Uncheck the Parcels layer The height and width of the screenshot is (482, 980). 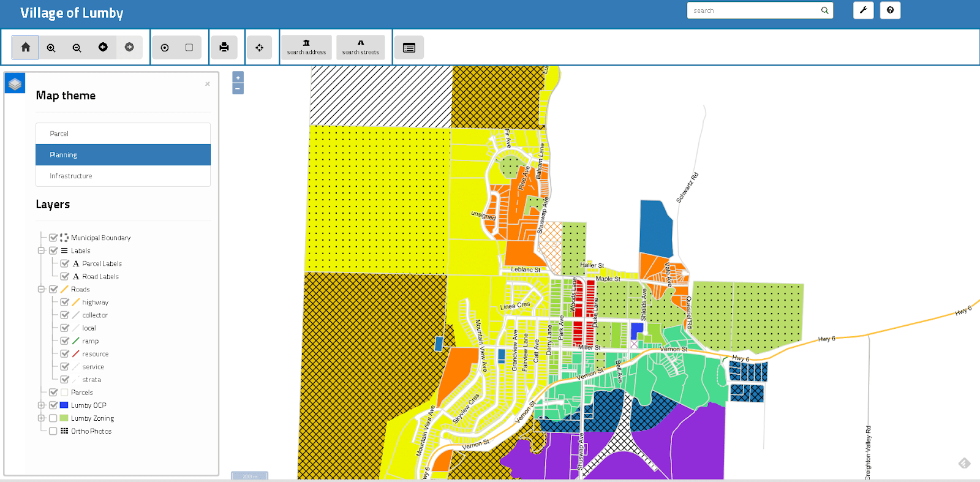(53, 393)
